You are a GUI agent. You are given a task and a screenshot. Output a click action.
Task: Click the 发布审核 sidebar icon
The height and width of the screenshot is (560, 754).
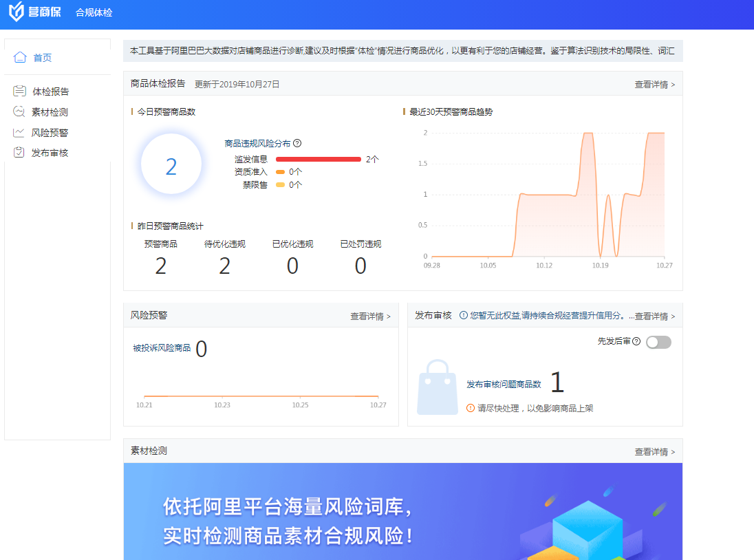pos(20,153)
